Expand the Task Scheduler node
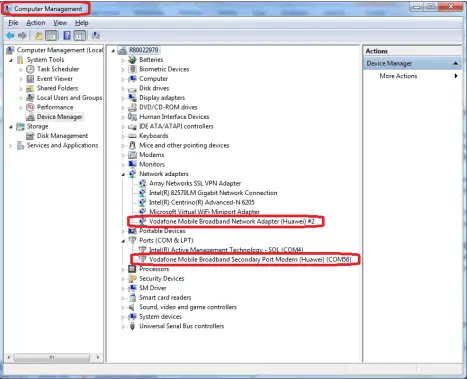467x379 pixels. 21,70
